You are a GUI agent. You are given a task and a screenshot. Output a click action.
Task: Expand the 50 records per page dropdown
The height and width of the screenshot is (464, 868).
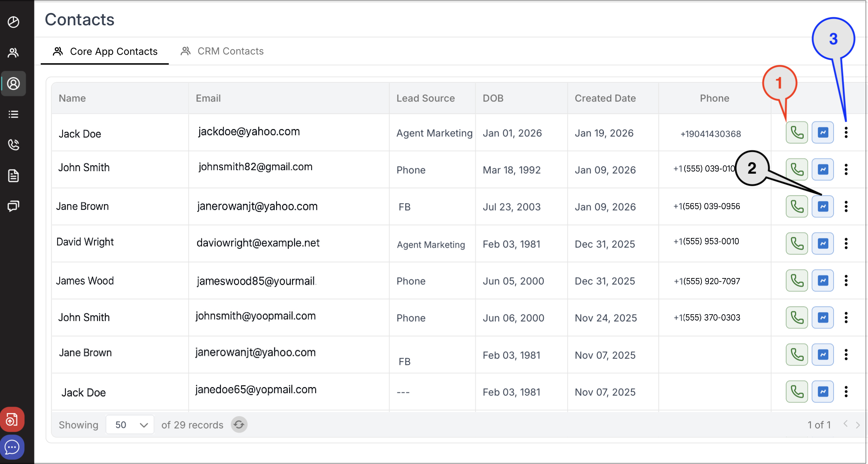[x=130, y=425]
